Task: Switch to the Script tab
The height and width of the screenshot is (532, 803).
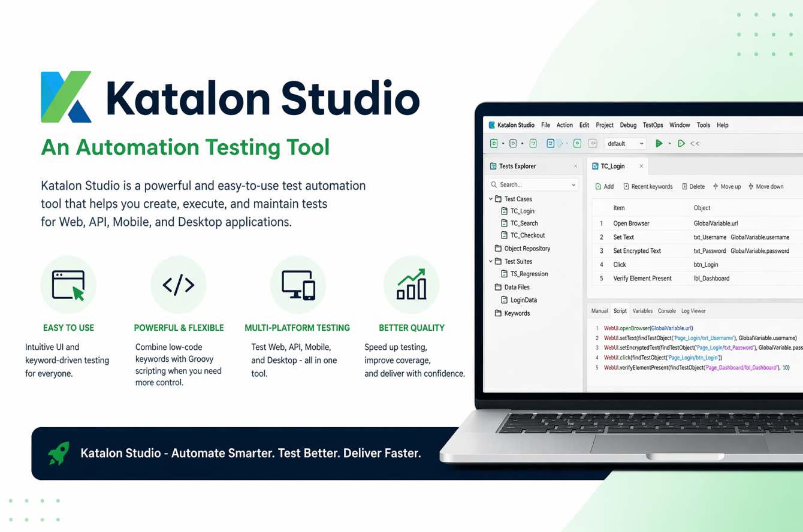Action: point(620,311)
